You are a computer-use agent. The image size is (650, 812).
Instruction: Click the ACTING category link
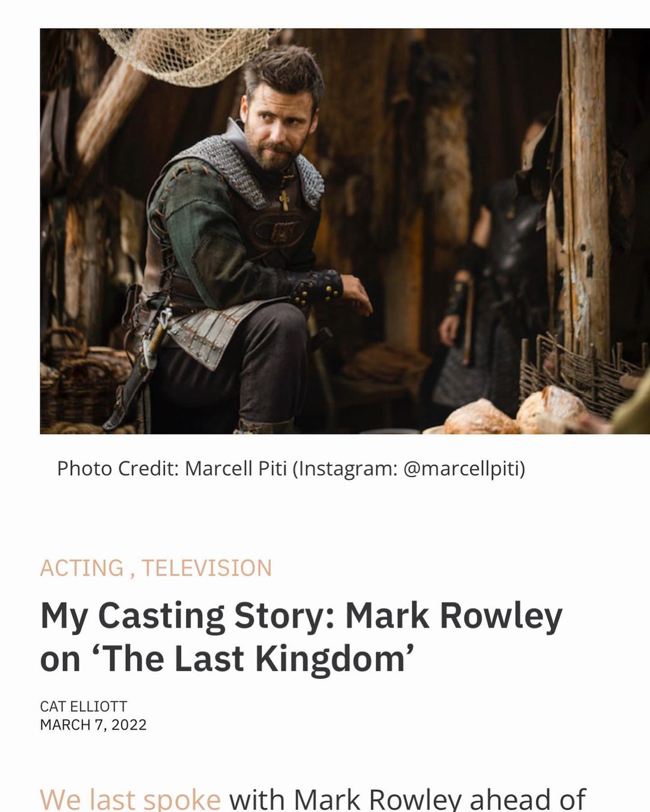(82, 568)
